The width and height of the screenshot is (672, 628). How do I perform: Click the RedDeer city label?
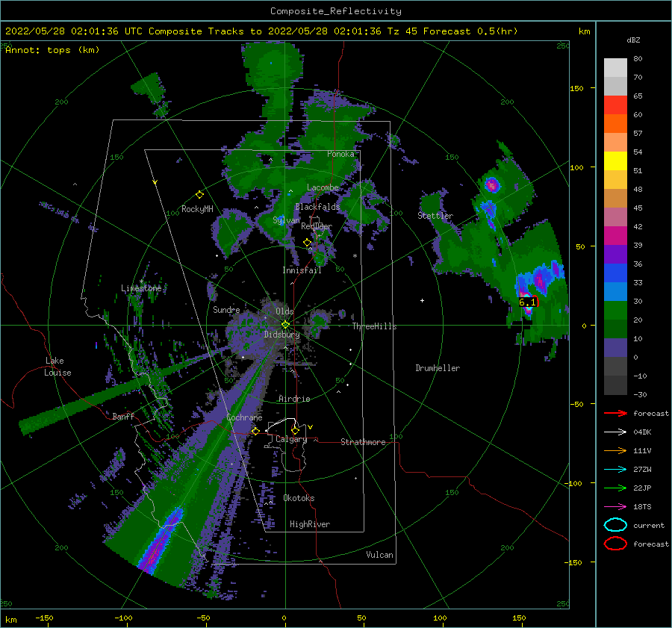click(317, 226)
